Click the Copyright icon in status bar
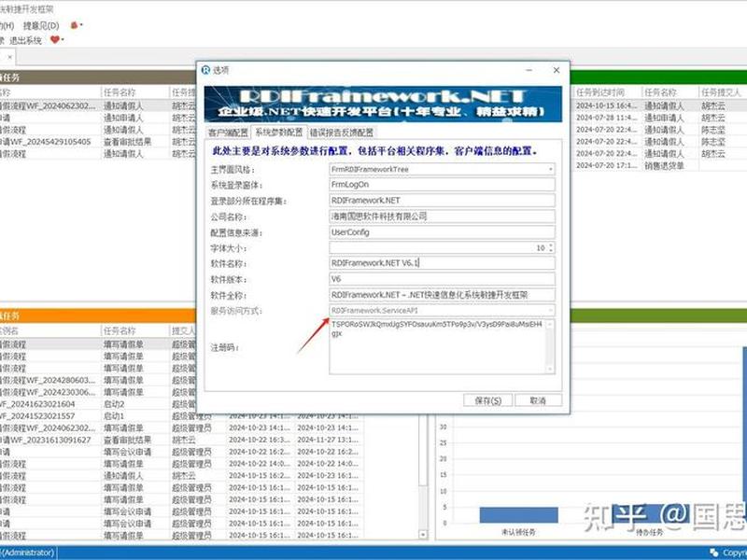The width and height of the screenshot is (747, 560). [714, 553]
